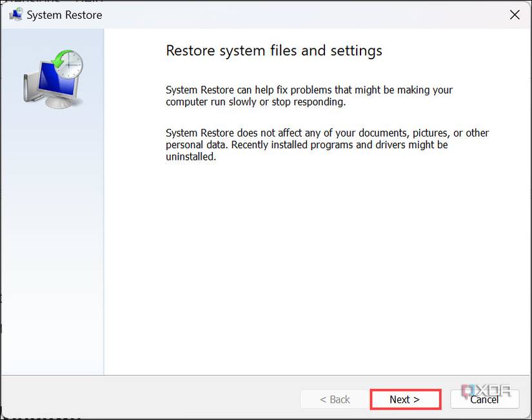Click the System Restore title bar text
Image resolution: width=532 pixels, height=420 pixels.
coord(64,14)
